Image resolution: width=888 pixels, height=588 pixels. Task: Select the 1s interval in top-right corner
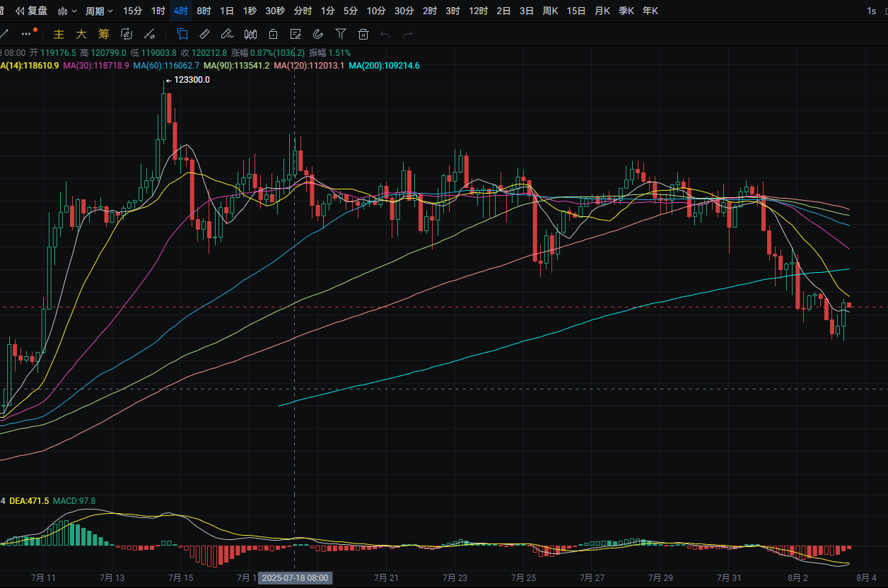[x=872, y=11]
